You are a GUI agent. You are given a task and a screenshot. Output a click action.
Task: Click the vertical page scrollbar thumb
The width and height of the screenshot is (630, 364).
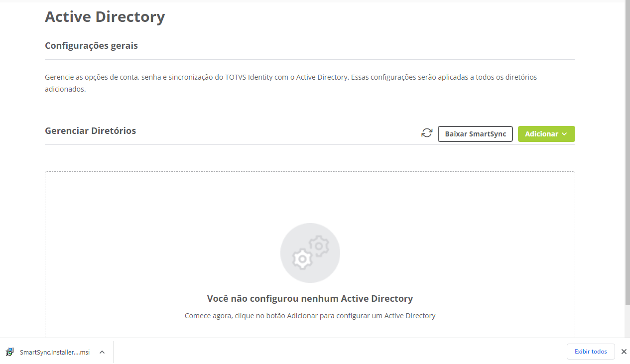click(x=628, y=152)
